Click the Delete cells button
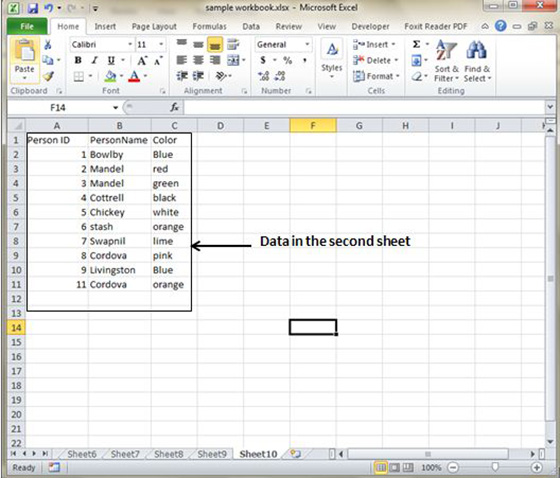 pos(375,60)
